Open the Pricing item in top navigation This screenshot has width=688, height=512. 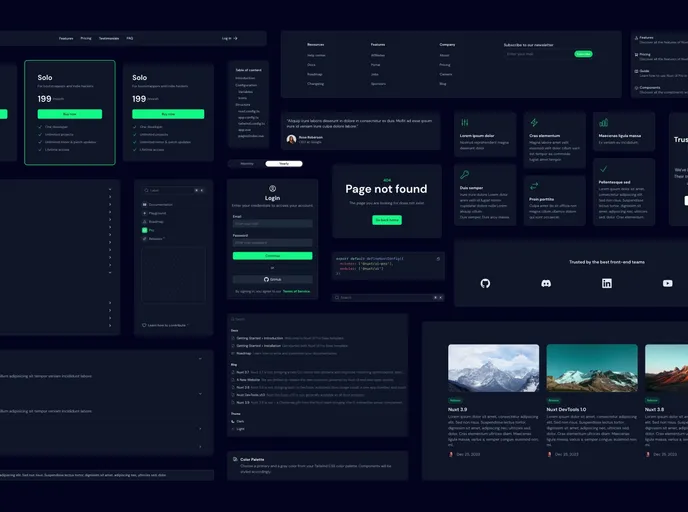coord(86,38)
